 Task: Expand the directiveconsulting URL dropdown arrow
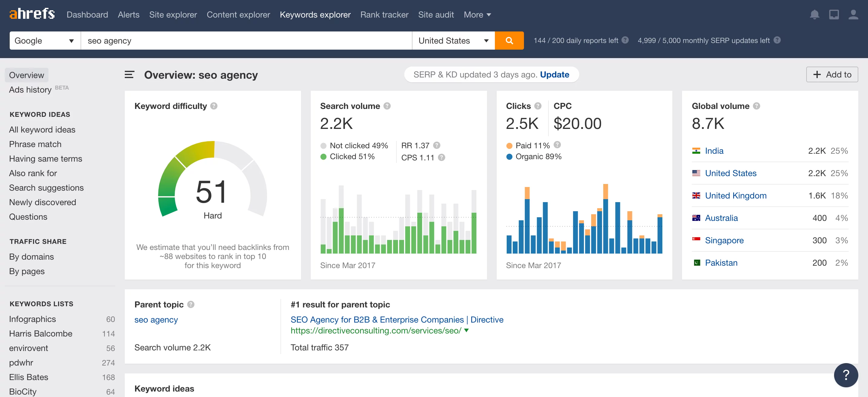tap(466, 330)
